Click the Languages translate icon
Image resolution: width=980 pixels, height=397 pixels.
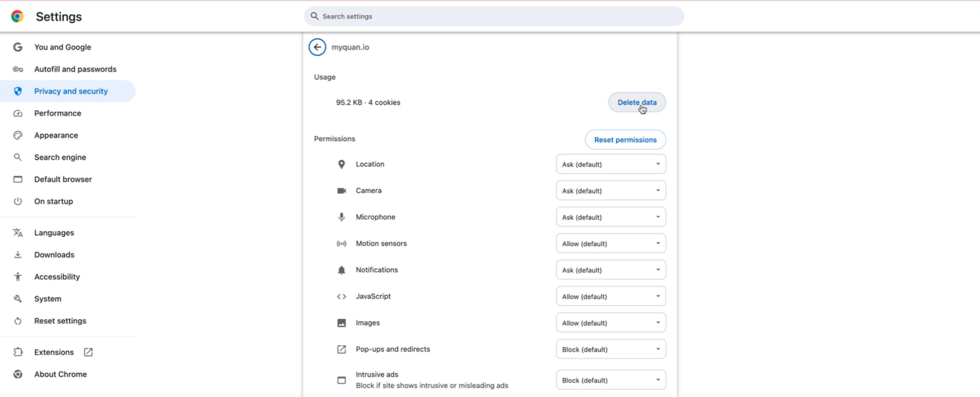click(18, 233)
